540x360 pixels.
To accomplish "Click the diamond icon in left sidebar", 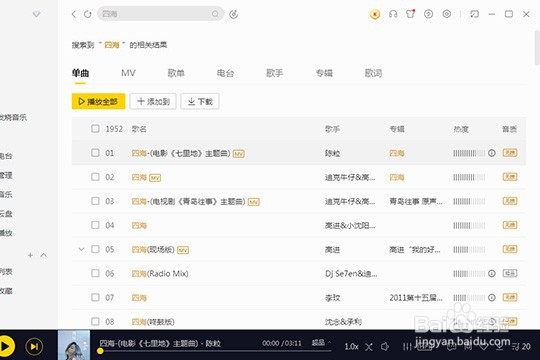I will coord(37,14).
